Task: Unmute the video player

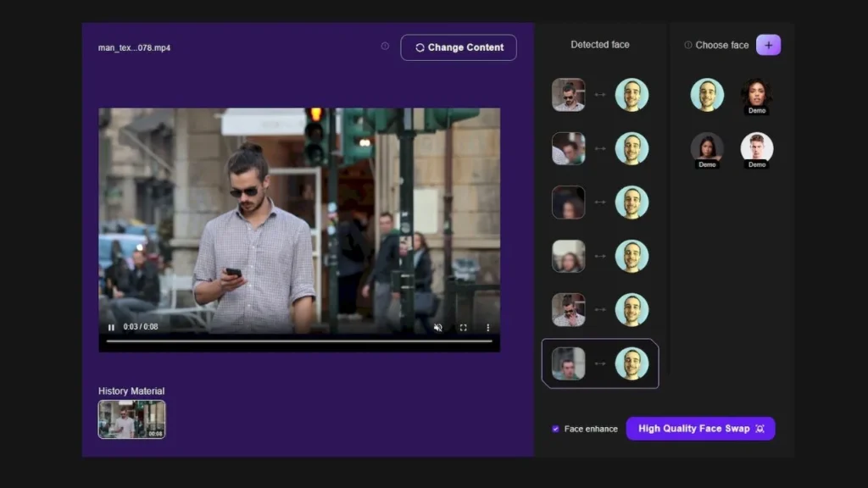Action: pyautogui.click(x=437, y=326)
